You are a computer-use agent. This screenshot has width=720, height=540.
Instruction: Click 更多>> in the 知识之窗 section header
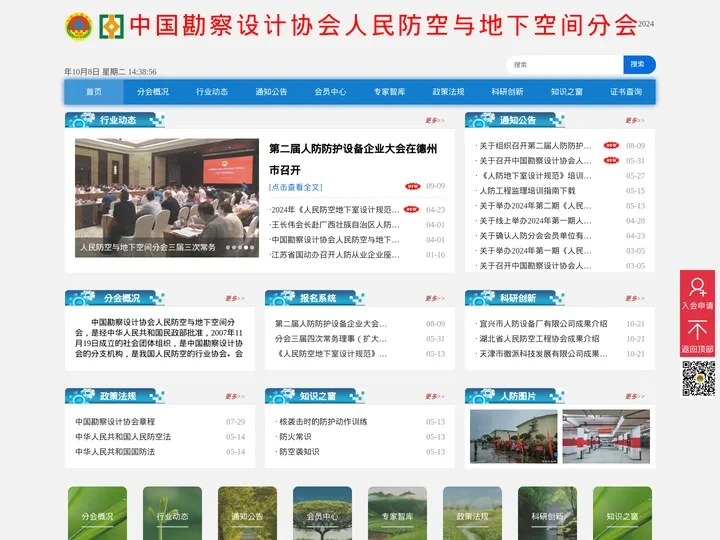point(435,396)
